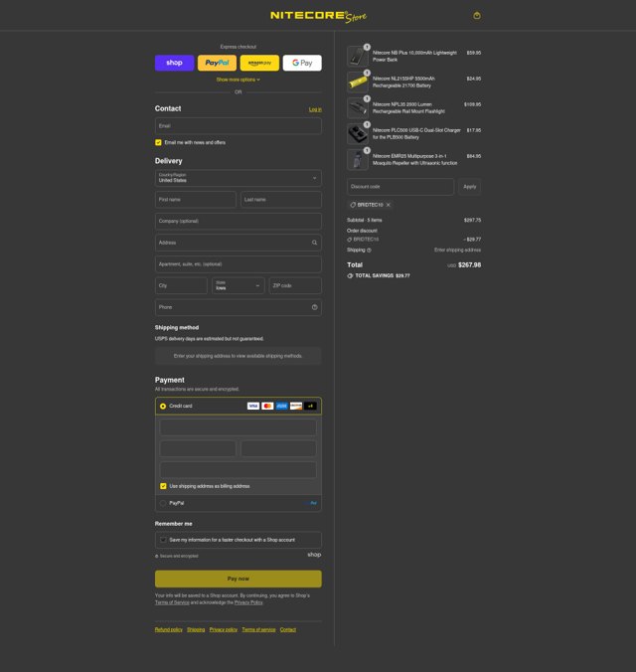This screenshot has height=672, width=636.
Task: Click the Pay now button
Action: 238,579
